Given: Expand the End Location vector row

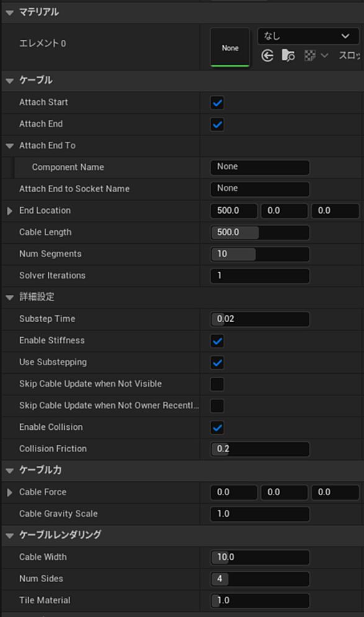Looking at the screenshot, I should [10, 210].
